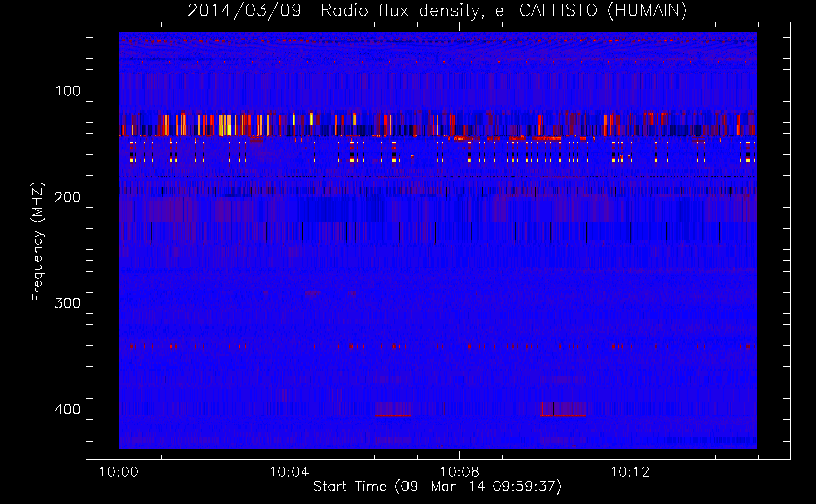Click the Start Time axis label
The image size is (816, 504).
click(437, 487)
